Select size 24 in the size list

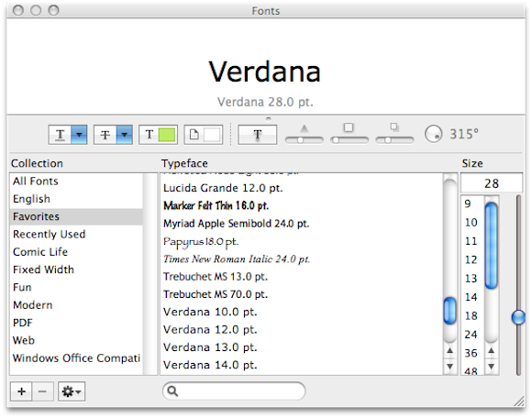tap(472, 335)
